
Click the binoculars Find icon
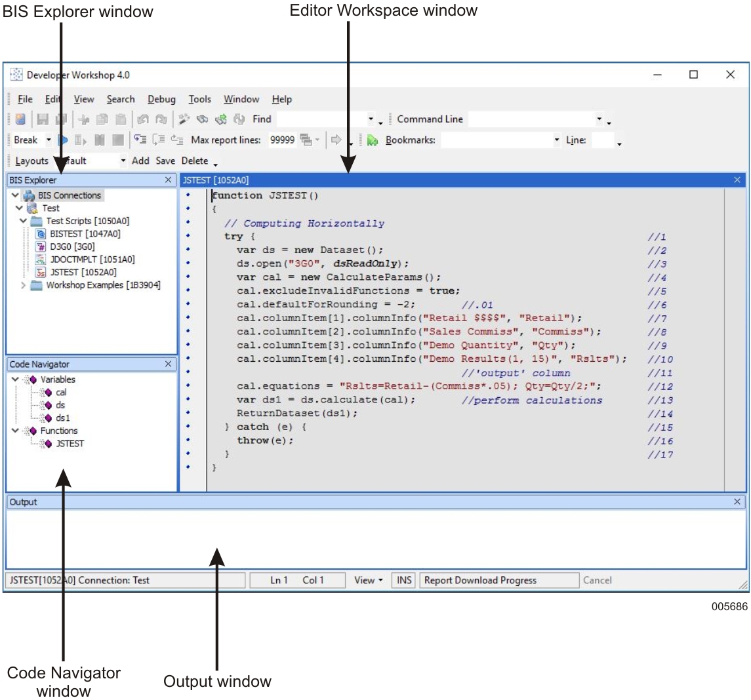(203, 119)
